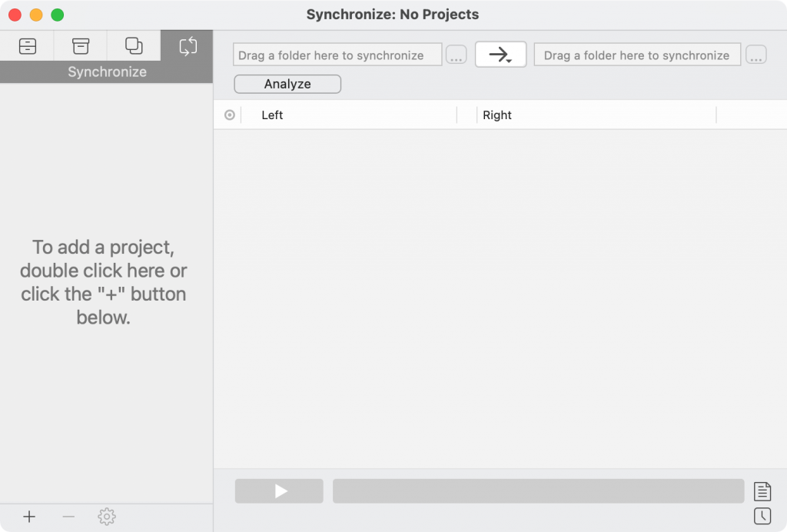Browse for left folder with ellipsis button
The image size is (787, 532).
coord(457,55)
